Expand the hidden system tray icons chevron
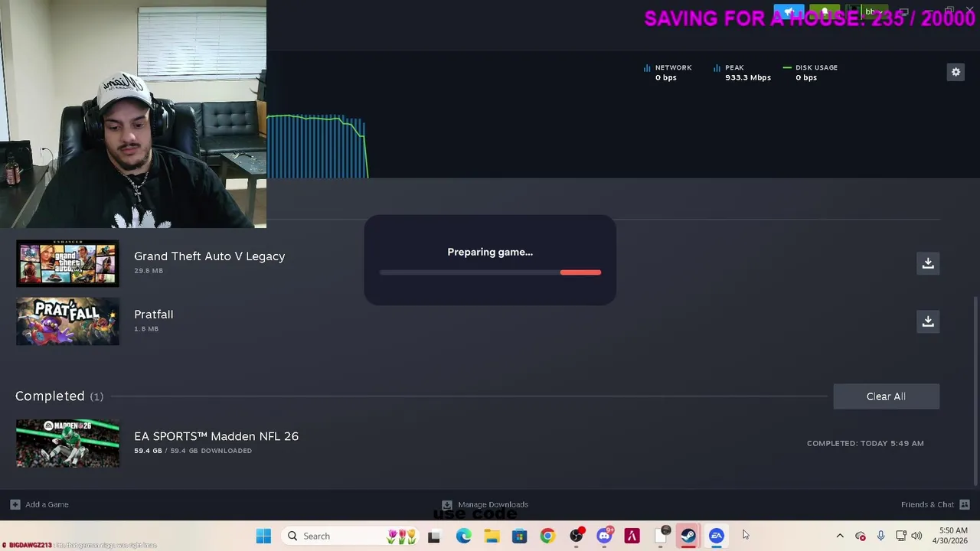Screen dimensions: 980x551 840,536
